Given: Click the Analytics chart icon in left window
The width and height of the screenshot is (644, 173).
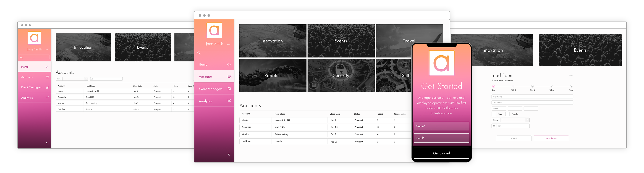Looking at the screenshot, I should [47, 97].
